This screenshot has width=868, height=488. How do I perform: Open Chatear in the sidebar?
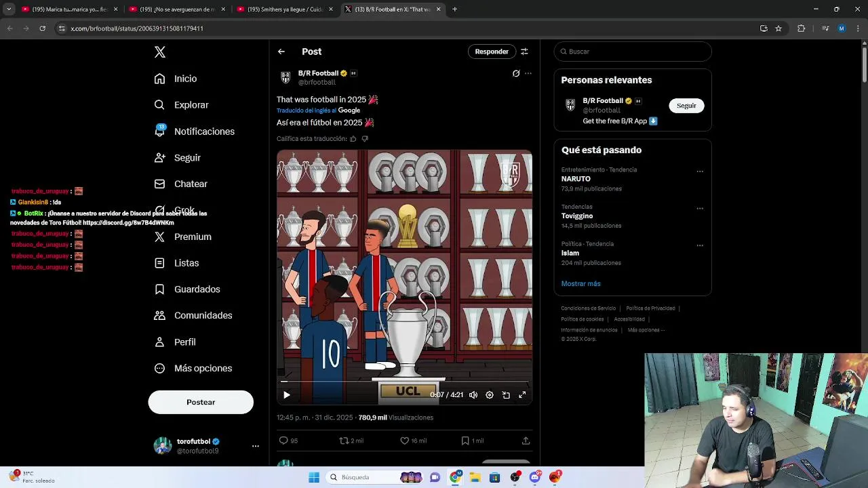[x=181, y=184]
